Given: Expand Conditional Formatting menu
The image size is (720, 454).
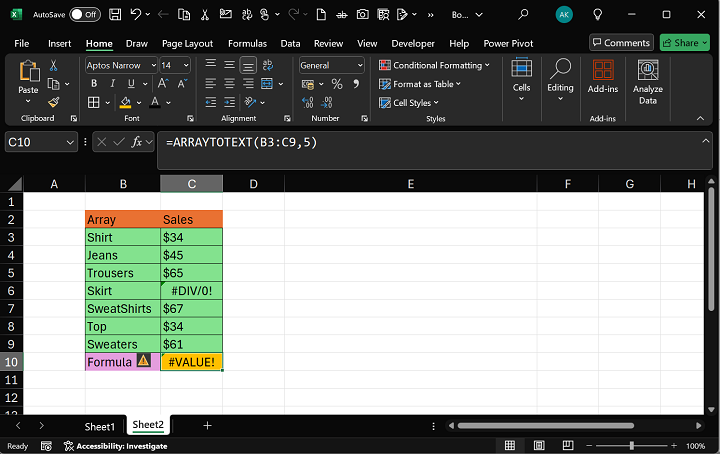Looking at the screenshot, I should point(434,65).
